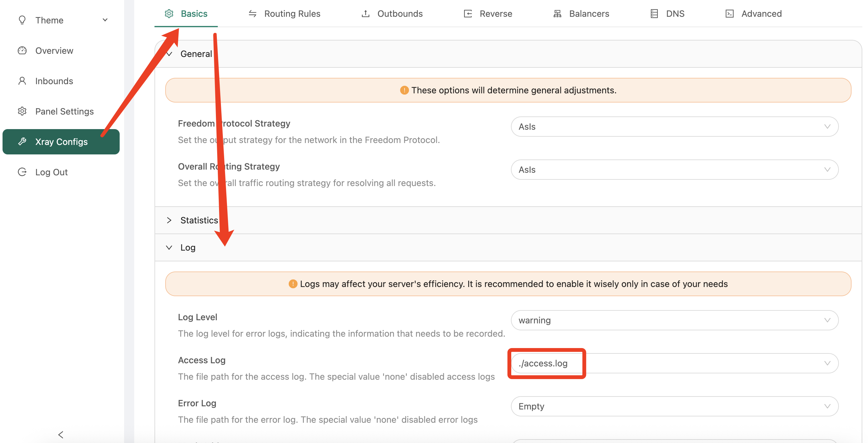Click the Balancers cluster icon

(x=557, y=14)
